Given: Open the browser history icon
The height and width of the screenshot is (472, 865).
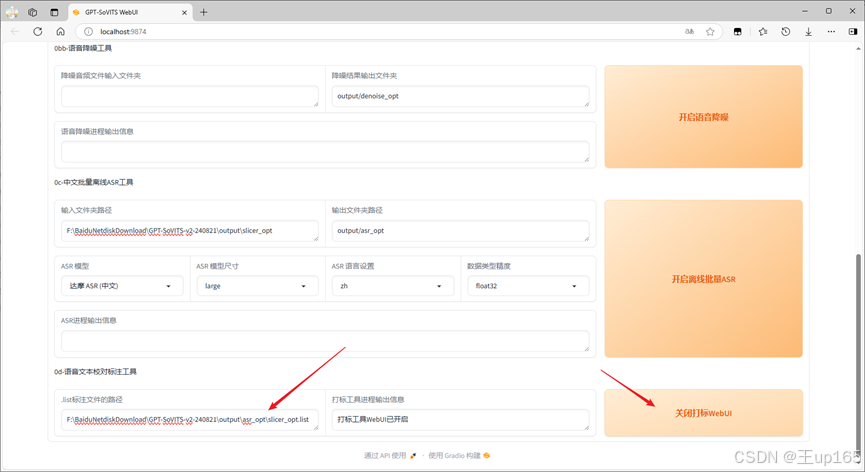Looking at the screenshot, I should pyautogui.click(x=786, y=31).
